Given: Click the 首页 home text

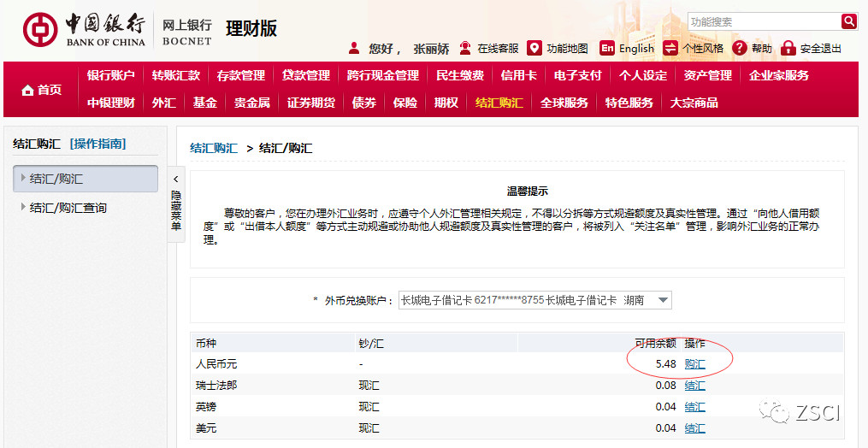Looking at the screenshot, I should coord(50,91).
